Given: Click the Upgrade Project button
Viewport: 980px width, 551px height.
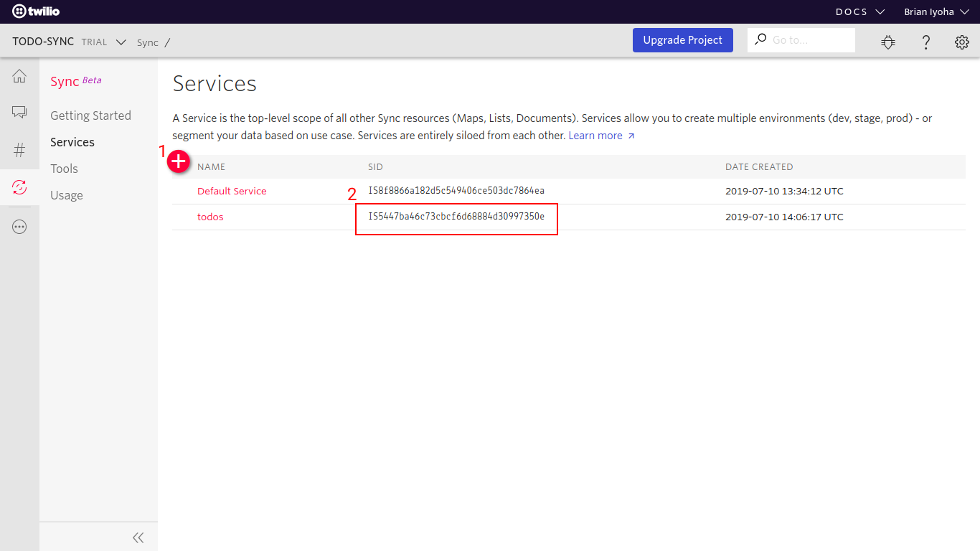Looking at the screenshot, I should click(683, 40).
